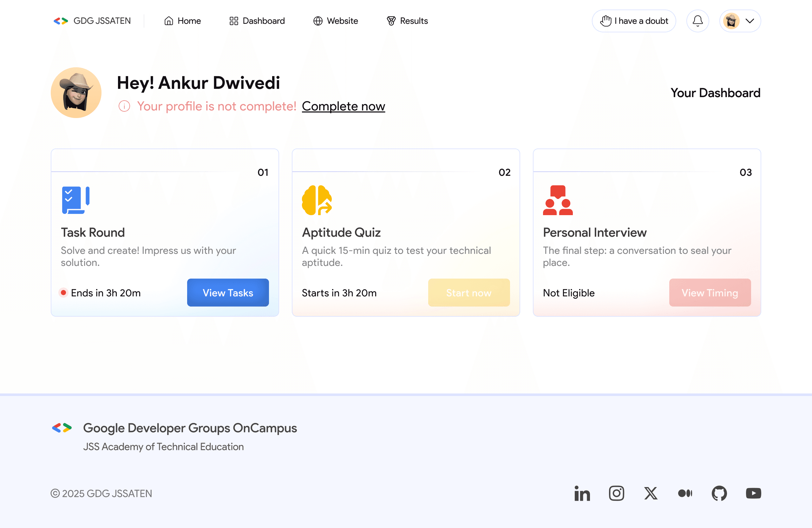Open YouTube icon in footer
The image size is (812, 528).
(753, 493)
